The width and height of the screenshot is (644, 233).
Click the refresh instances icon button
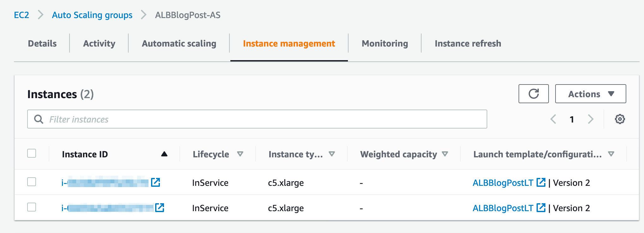click(533, 94)
